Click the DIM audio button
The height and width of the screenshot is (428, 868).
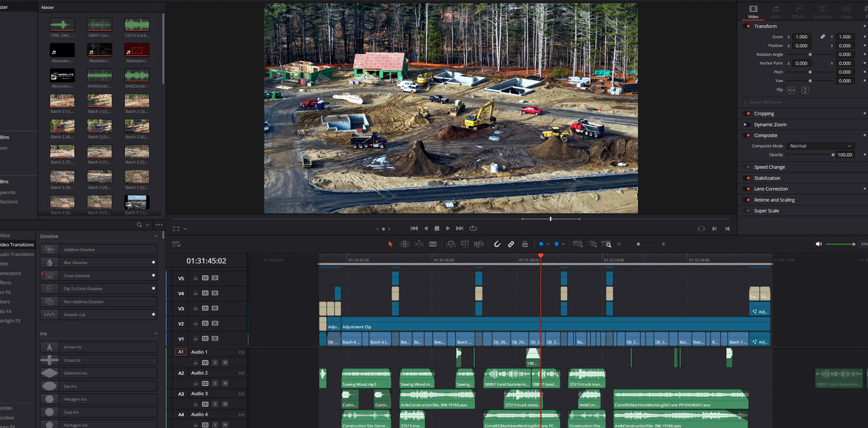tap(863, 244)
